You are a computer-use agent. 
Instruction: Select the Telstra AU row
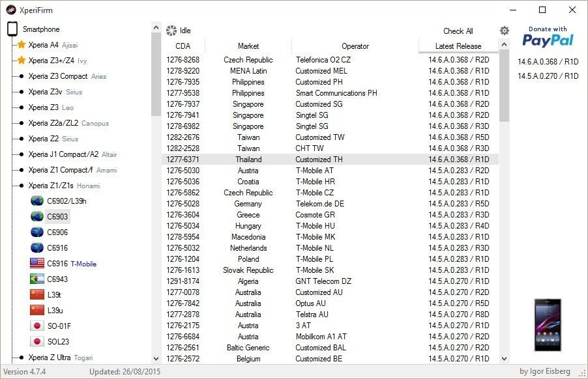tap(330, 315)
